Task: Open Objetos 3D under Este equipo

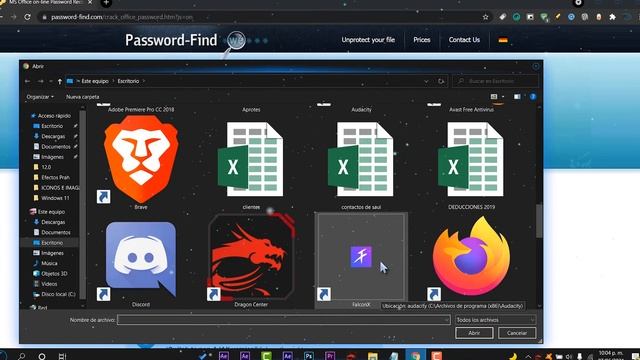Action: click(54, 273)
